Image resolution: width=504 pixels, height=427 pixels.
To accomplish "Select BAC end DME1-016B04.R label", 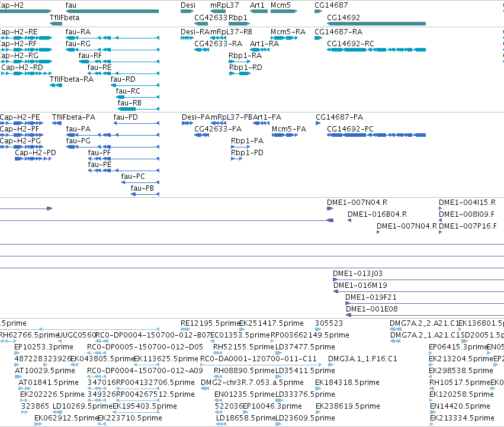I will coord(377,214).
